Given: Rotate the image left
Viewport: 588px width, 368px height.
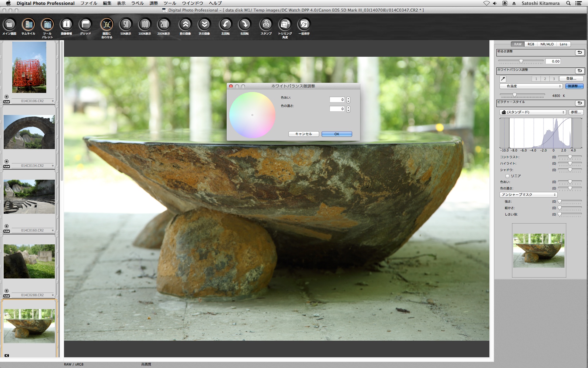Looking at the screenshot, I should tap(225, 25).
